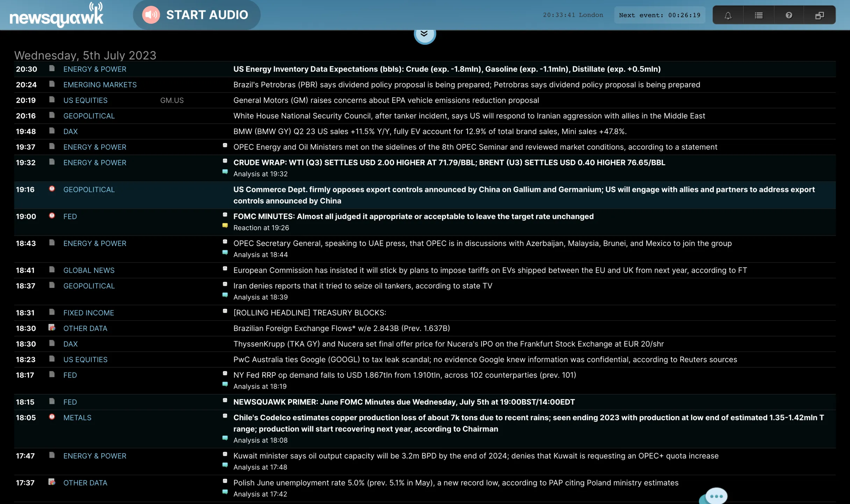Click the red alert icon next to 18:05 METALS

point(52,417)
